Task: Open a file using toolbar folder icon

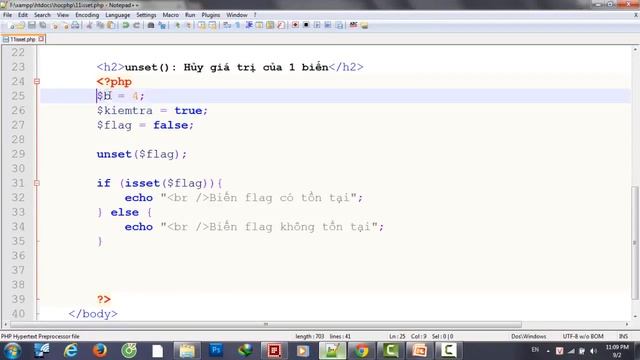Action: (21, 25)
